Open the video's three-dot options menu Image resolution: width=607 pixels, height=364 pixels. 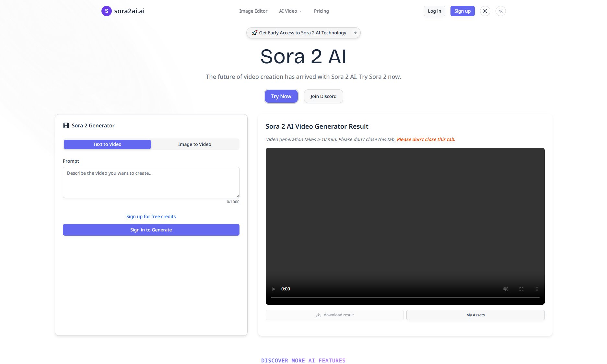537,289
